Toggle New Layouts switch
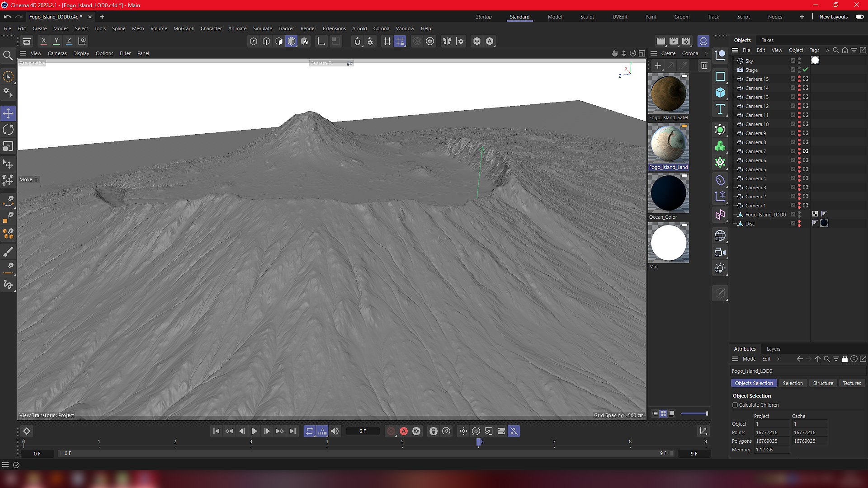The image size is (868, 488). (859, 17)
